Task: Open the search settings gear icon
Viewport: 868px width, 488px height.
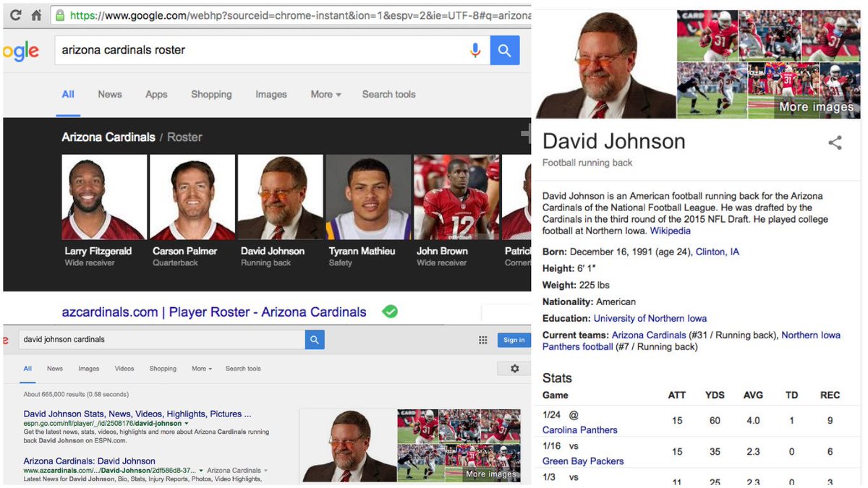Action: coord(514,369)
